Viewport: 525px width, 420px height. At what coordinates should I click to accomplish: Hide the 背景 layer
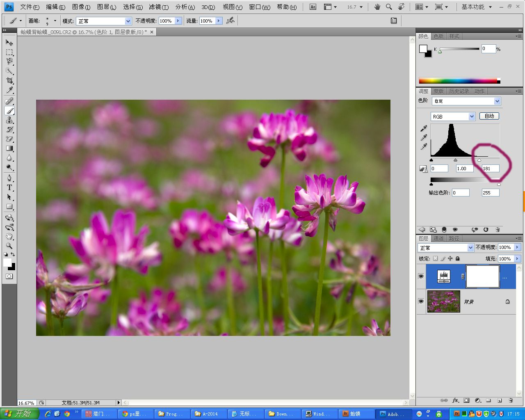[421, 301]
